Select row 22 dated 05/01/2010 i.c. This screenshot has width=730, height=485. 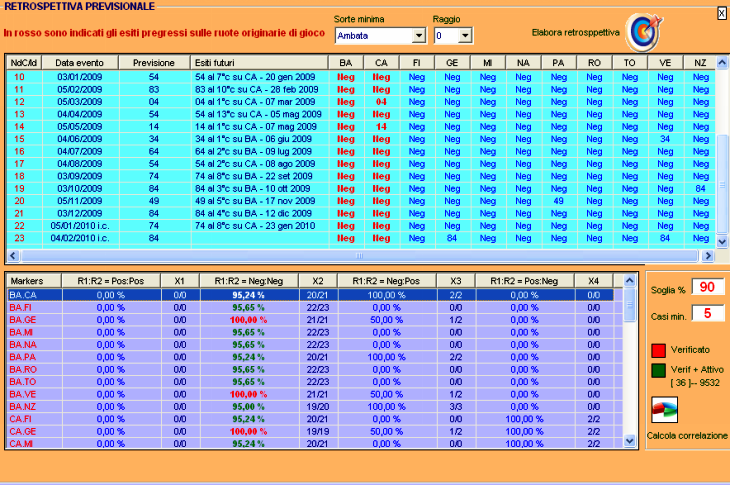[361, 226]
